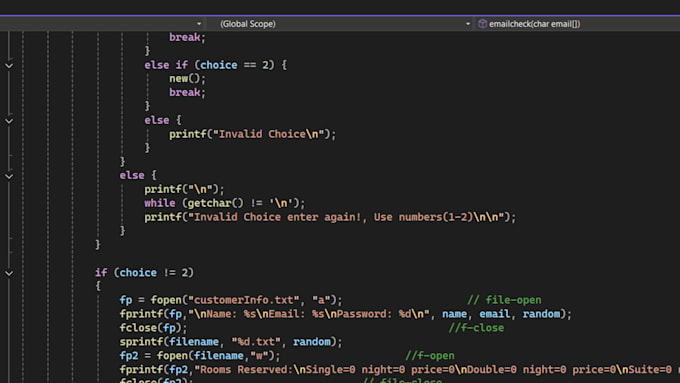Click the printf("Invalid Choice\n"); line

click(x=252, y=134)
